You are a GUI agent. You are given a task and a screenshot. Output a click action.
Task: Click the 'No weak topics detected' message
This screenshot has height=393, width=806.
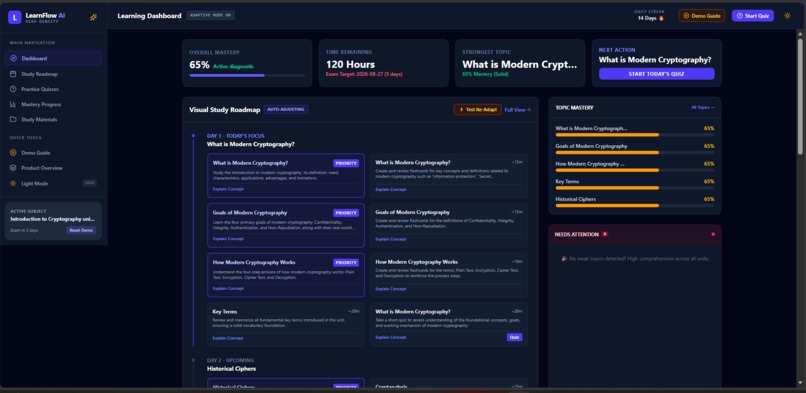635,259
